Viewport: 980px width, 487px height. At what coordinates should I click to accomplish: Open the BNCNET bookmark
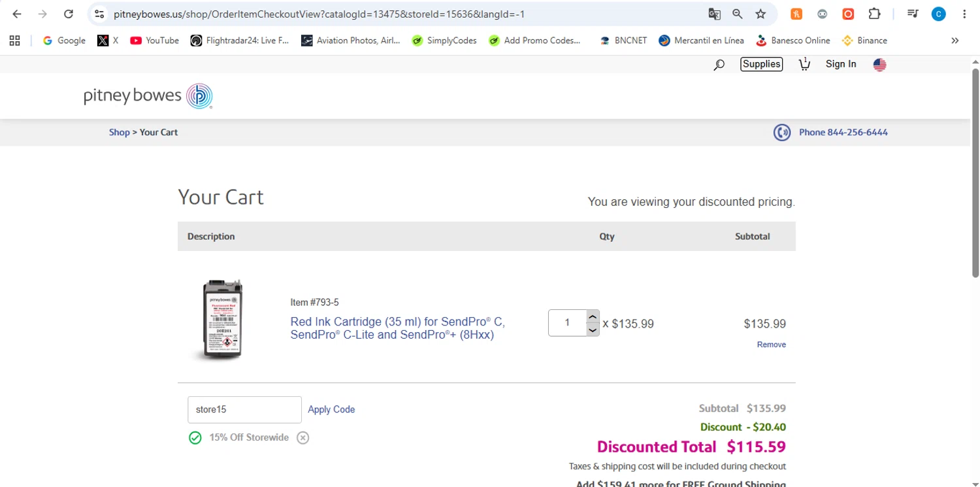point(623,41)
